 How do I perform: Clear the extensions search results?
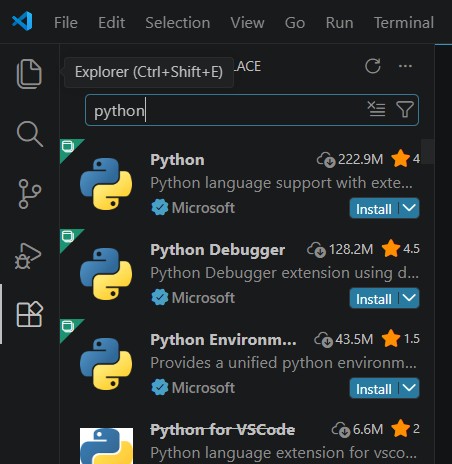coord(376,109)
